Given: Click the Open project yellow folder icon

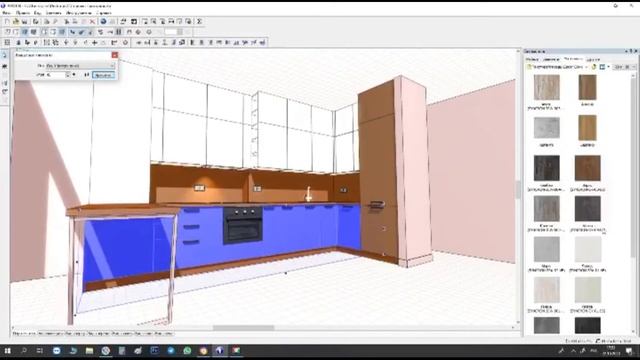Looking at the screenshot, I should pyautogui.click(x=16, y=22).
